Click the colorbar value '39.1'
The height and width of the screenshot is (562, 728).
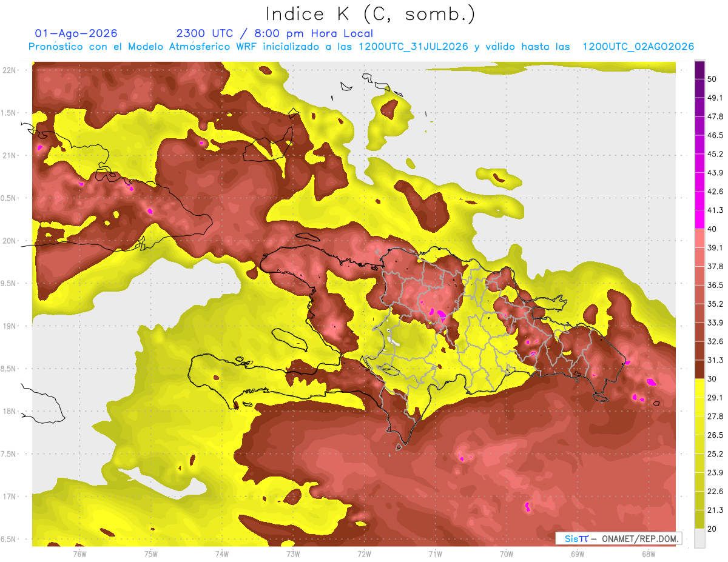pyautogui.click(x=716, y=247)
